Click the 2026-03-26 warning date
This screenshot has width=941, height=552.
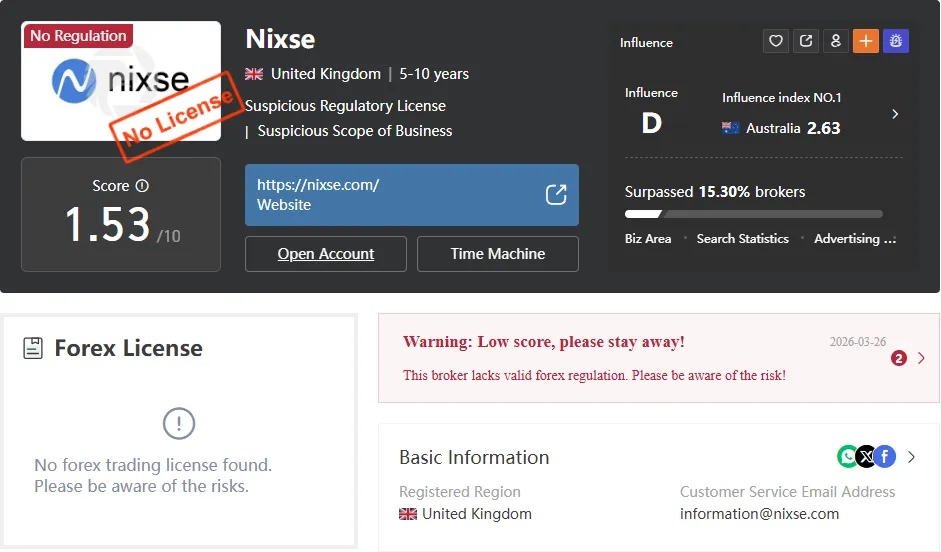click(858, 341)
